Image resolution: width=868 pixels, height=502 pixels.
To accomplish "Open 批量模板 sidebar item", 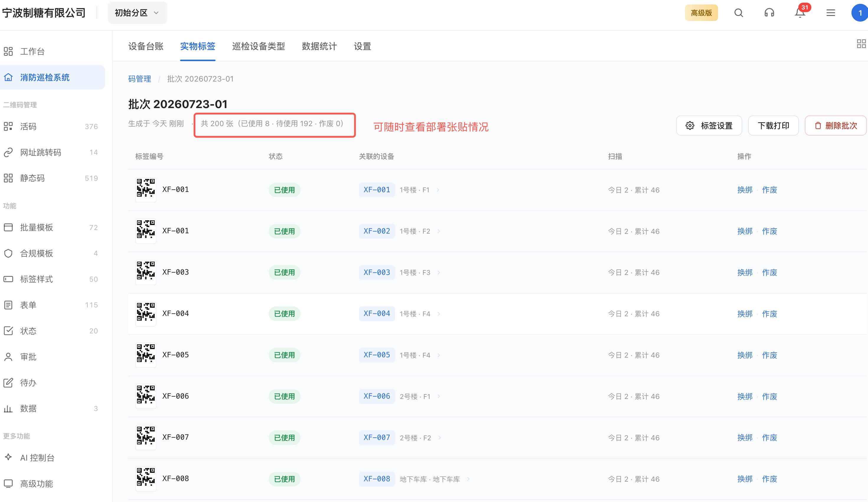I will (52, 227).
